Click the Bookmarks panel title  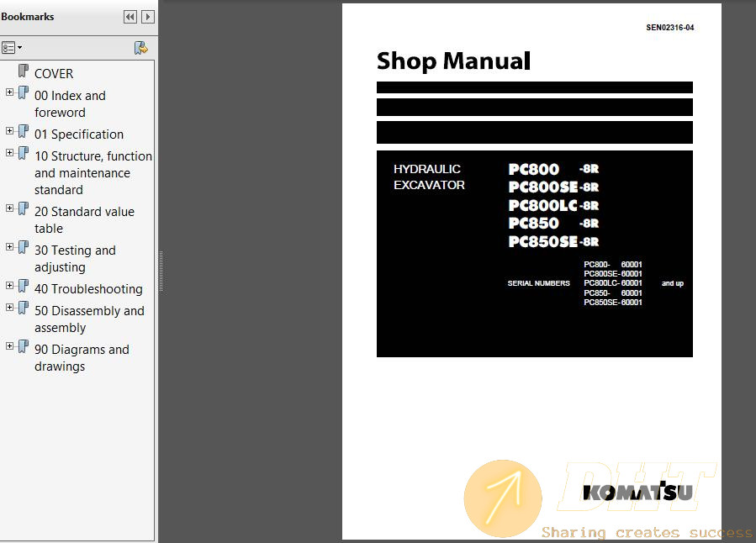pyautogui.click(x=28, y=17)
